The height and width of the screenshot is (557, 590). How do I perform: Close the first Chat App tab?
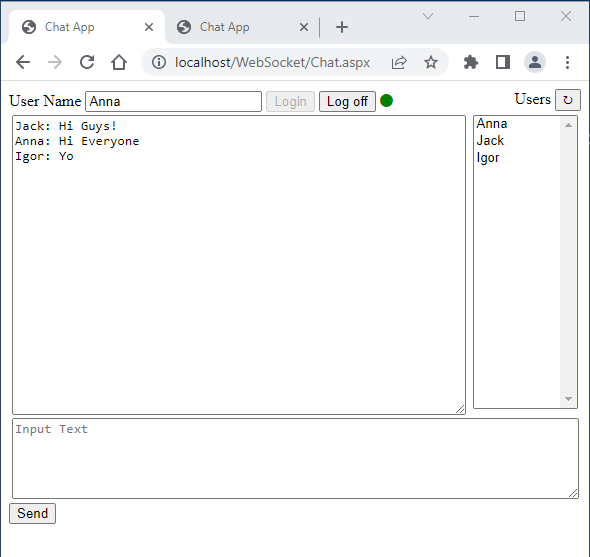149,27
